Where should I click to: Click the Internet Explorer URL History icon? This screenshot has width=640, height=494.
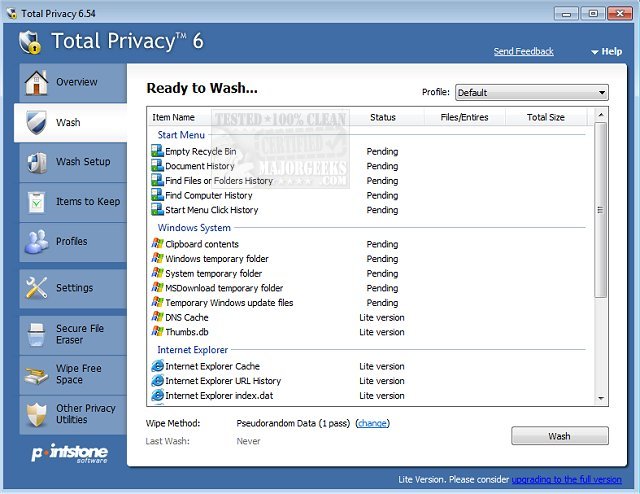157,381
